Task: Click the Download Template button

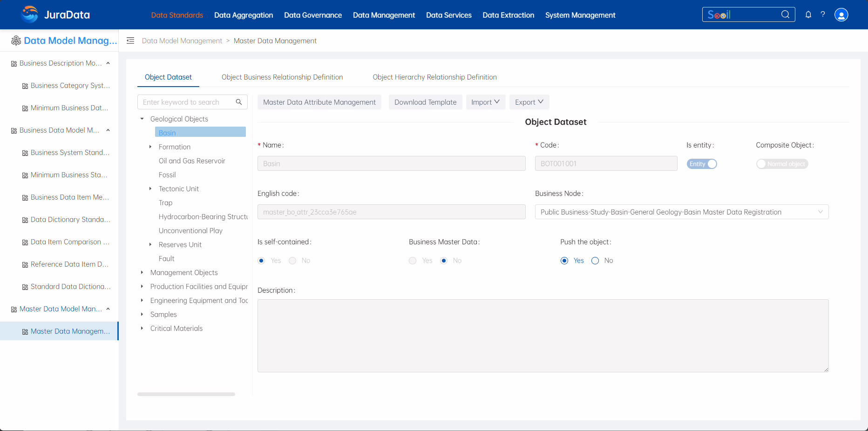Action: click(x=425, y=102)
